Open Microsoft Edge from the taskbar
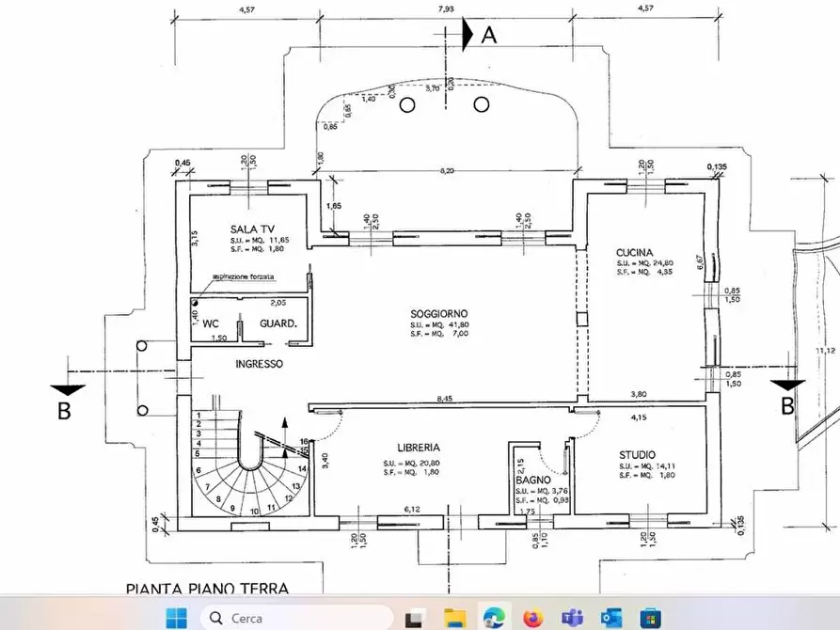This screenshot has width=840, height=630. (494, 618)
